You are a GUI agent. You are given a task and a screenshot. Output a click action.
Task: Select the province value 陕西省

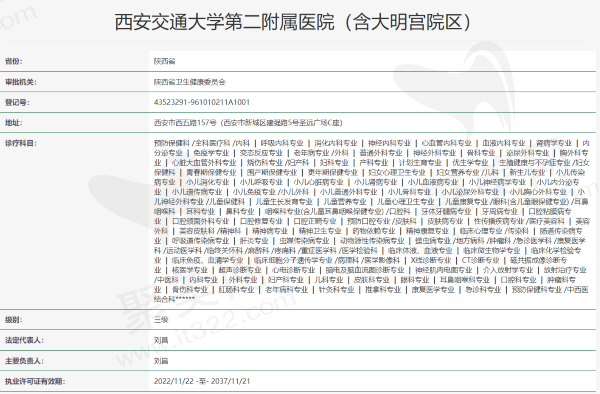pyautogui.click(x=165, y=61)
